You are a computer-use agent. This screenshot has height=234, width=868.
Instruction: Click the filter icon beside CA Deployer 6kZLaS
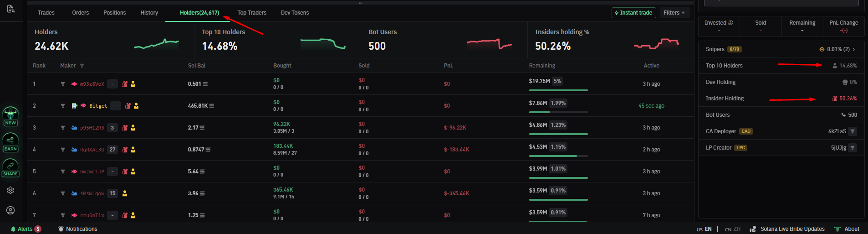[x=853, y=131]
